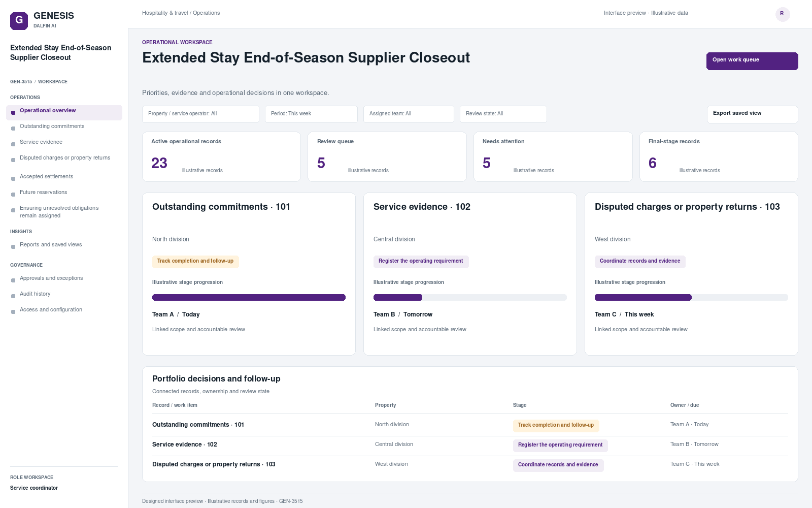Click Register the operating requirement stage in table

[560, 446]
